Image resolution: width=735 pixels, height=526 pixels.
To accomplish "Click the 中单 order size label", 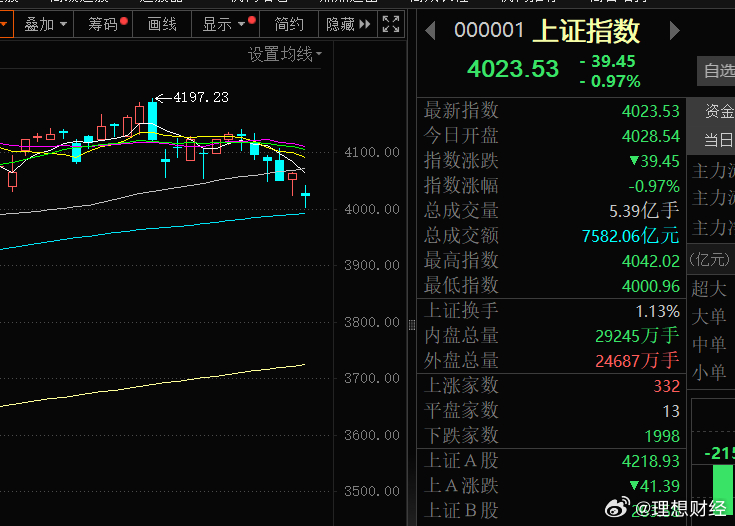I will tap(709, 345).
